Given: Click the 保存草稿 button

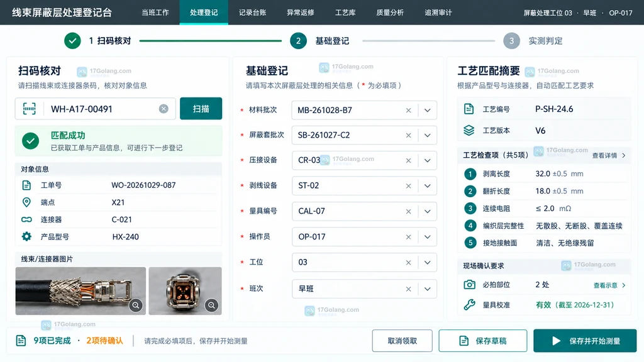Looking at the screenshot, I should click(482, 341).
